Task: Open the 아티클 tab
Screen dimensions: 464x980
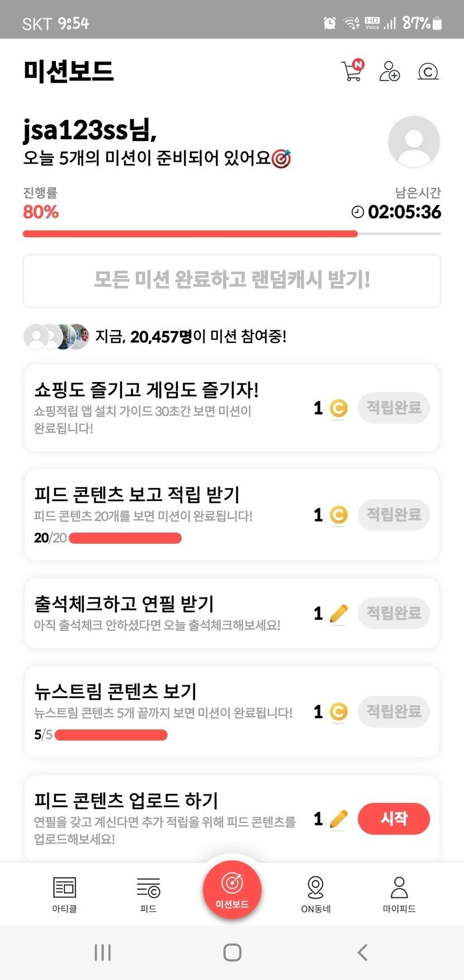Action: [64, 894]
